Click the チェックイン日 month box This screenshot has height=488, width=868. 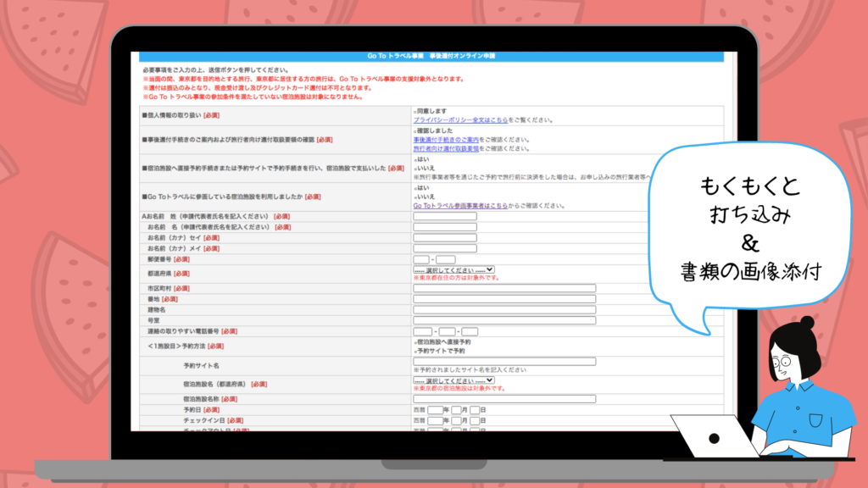click(x=456, y=421)
